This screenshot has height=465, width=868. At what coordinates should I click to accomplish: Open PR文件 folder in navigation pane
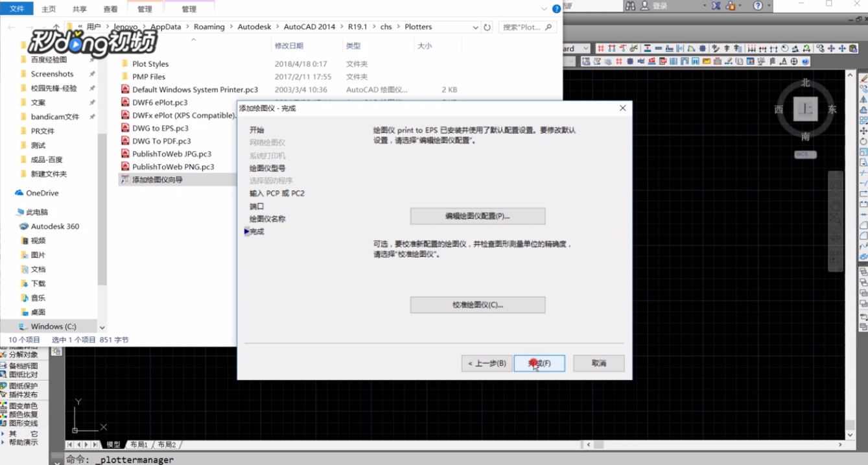(43, 131)
